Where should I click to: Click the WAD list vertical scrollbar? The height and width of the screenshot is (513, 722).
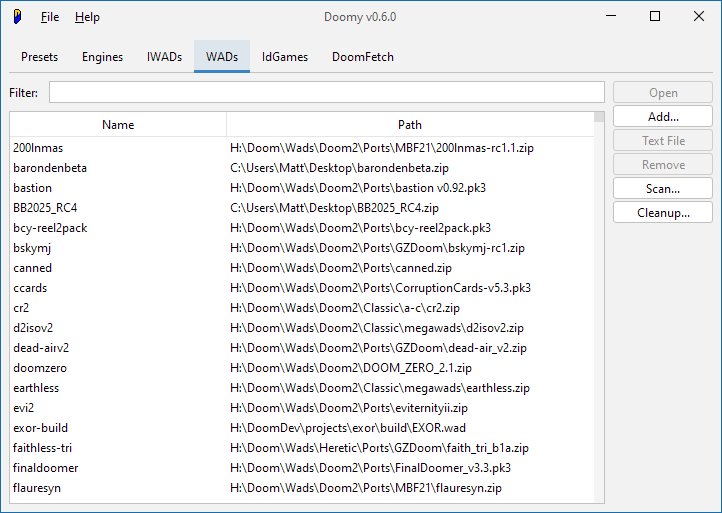tap(599, 300)
